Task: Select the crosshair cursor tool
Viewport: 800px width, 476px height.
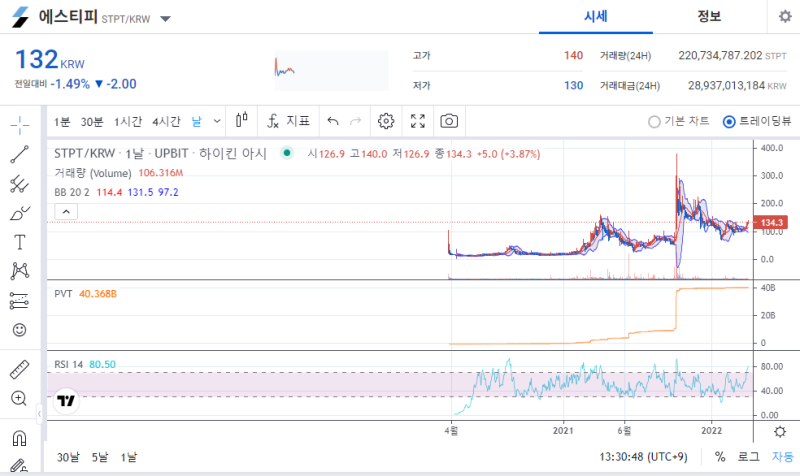Action: (x=19, y=125)
